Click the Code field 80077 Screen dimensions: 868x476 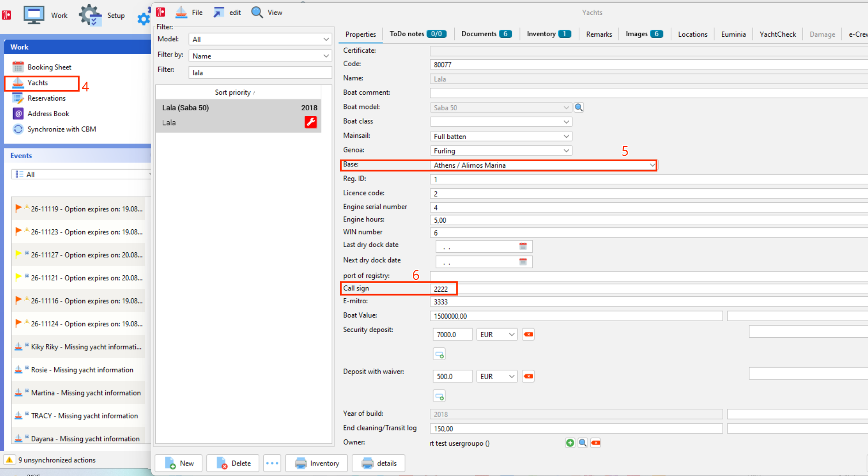tap(649, 65)
